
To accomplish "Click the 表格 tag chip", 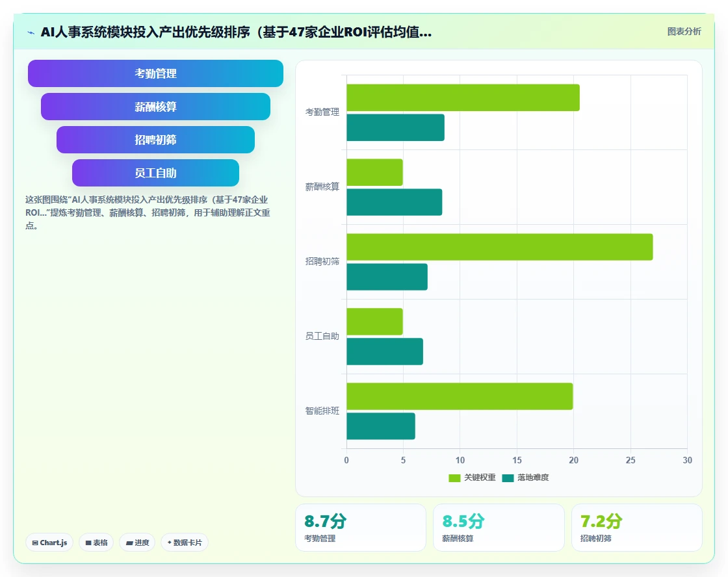I will coord(96,543).
